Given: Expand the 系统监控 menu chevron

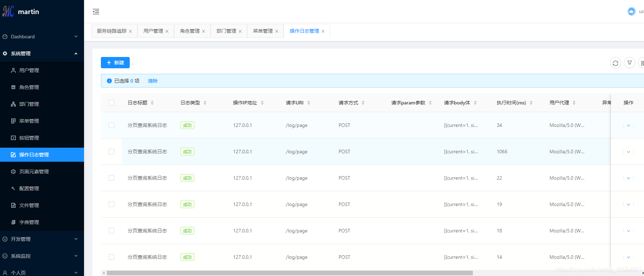Looking at the screenshot, I should point(76,256).
